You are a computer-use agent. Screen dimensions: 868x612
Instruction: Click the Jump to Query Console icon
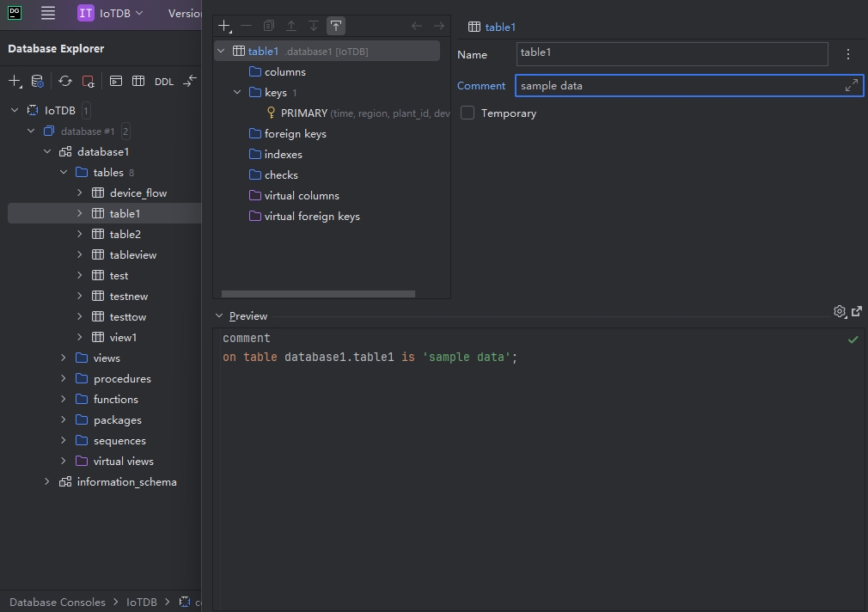point(115,82)
